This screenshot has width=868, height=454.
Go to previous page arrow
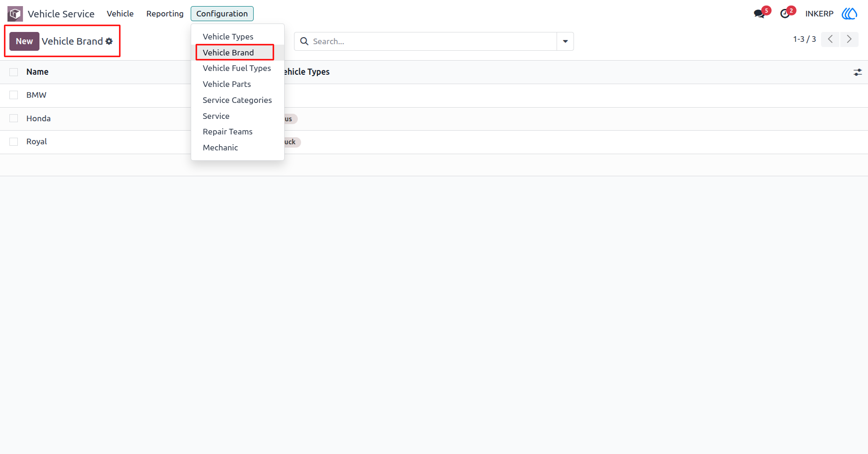point(830,39)
